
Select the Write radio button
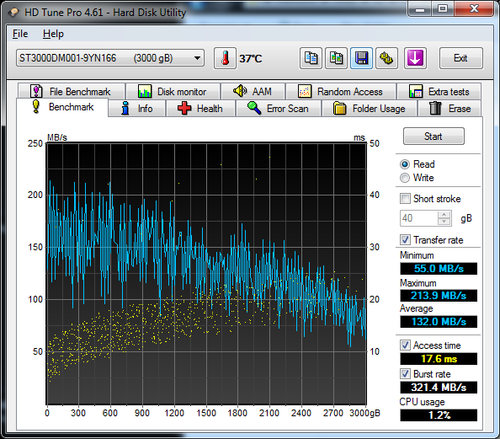pos(405,178)
